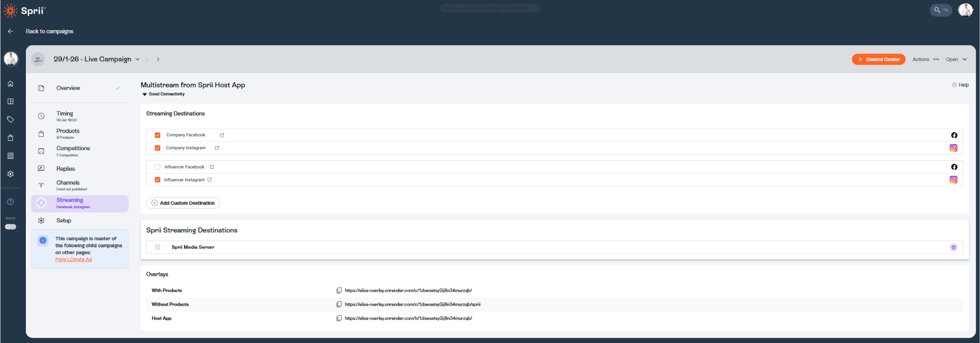Screen dimensions: 980x343
Task: Click Facebook logo on Influencer Facebook row
Action: coord(954,167)
